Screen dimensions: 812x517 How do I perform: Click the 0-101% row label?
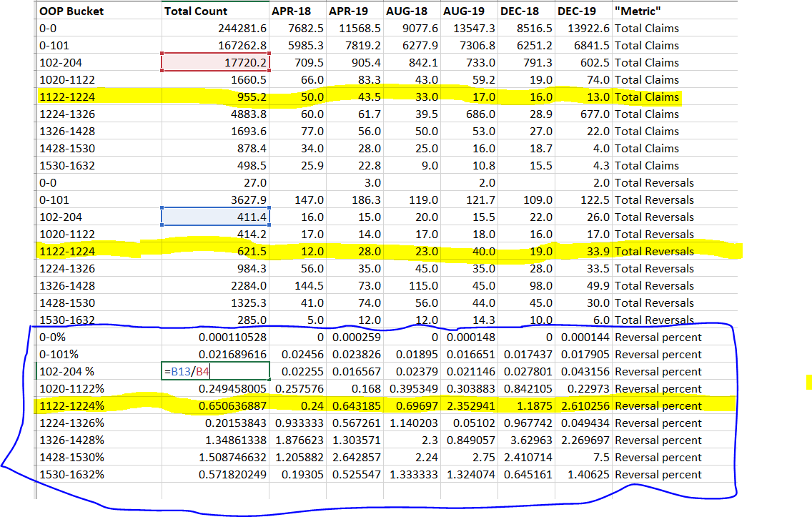(99, 355)
